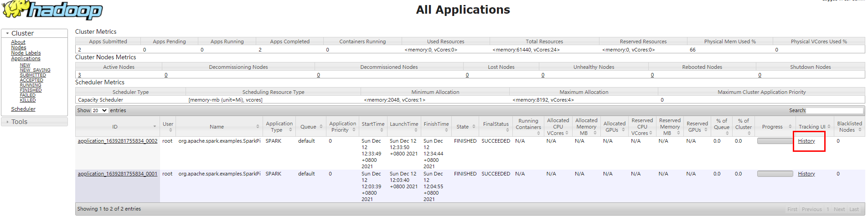Open the About link in sidebar
This screenshot has width=868, height=222.
coord(18,42)
